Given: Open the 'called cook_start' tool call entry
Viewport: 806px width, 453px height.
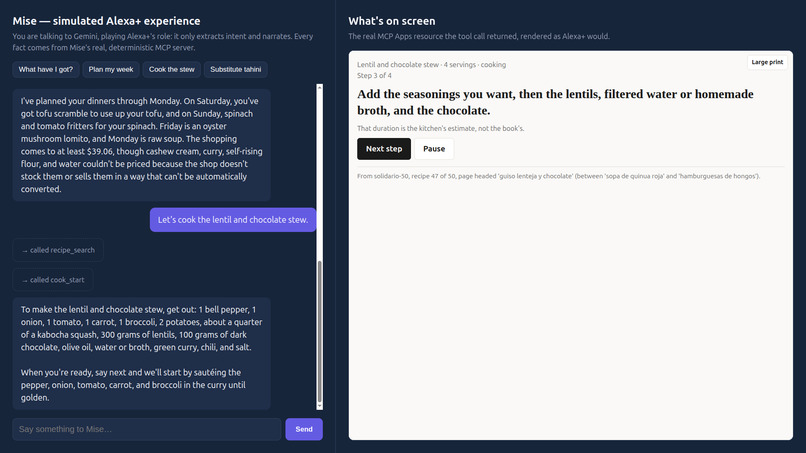Looking at the screenshot, I should (53, 280).
